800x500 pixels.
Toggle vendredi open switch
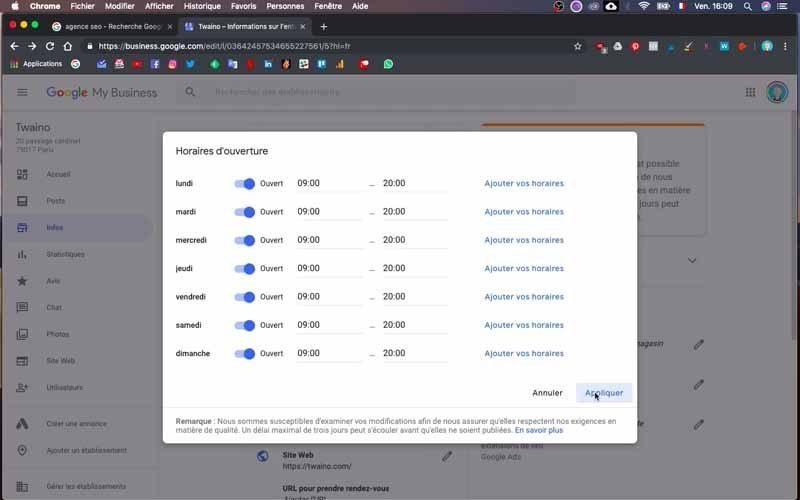point(244,297)
